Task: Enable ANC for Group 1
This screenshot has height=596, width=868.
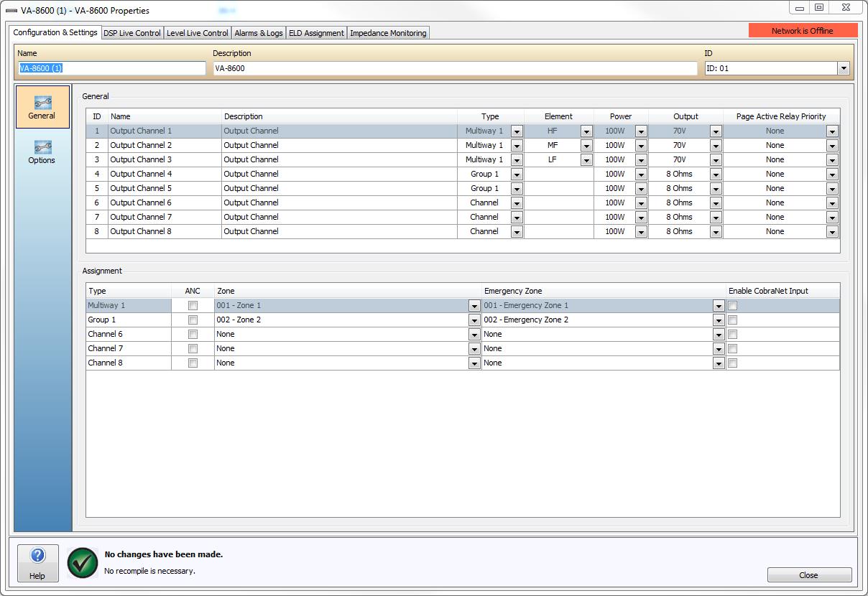Action: pyautogui.click(x=193, y=320)
